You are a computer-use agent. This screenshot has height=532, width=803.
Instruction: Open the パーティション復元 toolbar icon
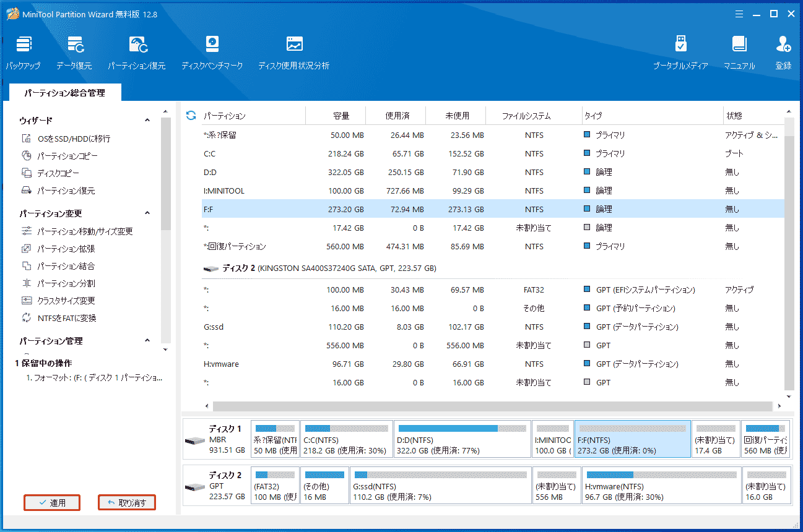coord(137,45)
